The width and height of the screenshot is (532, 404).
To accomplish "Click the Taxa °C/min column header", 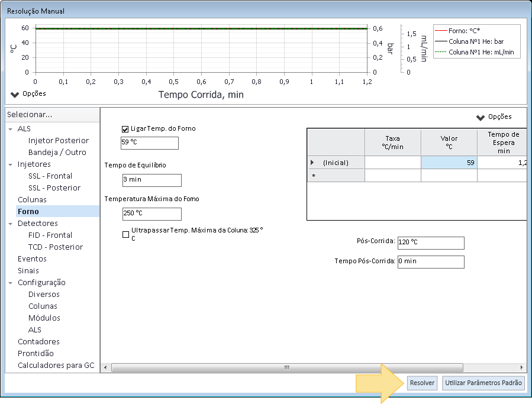I will 393,143.
